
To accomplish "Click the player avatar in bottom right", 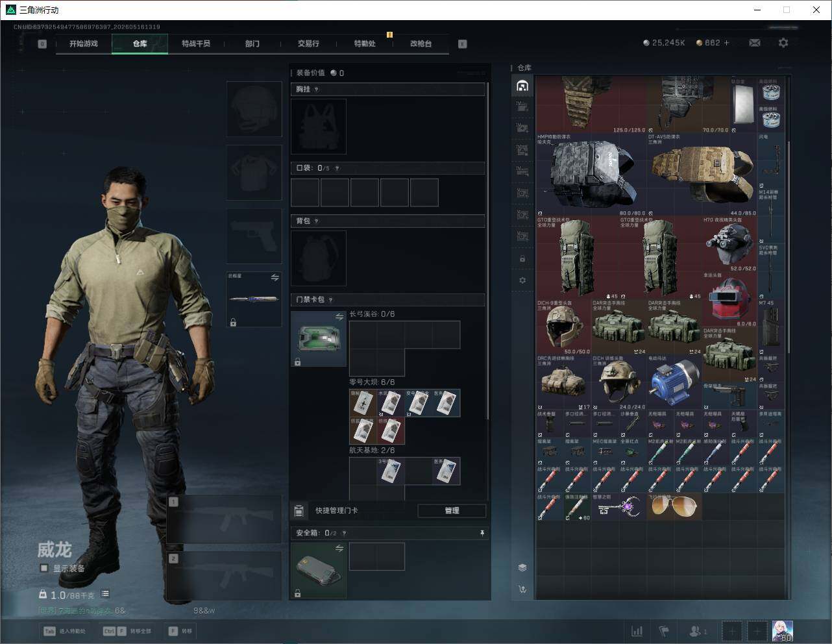I will [782, 630].
